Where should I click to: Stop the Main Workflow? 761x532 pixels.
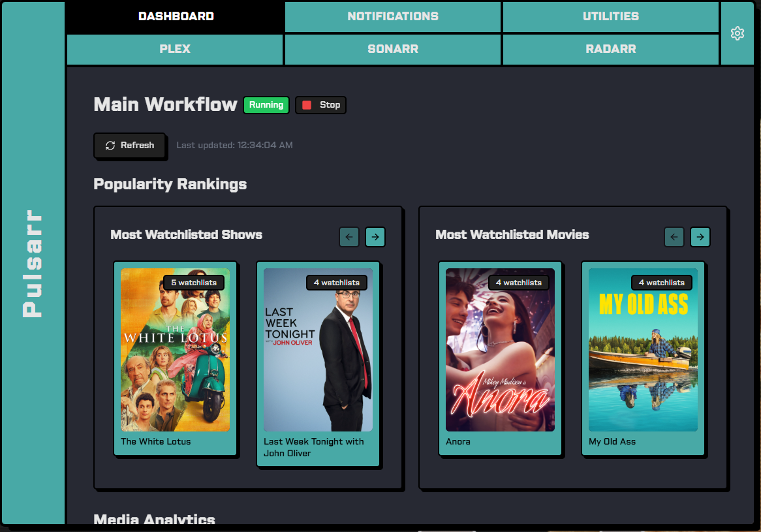tap(321, 105)
